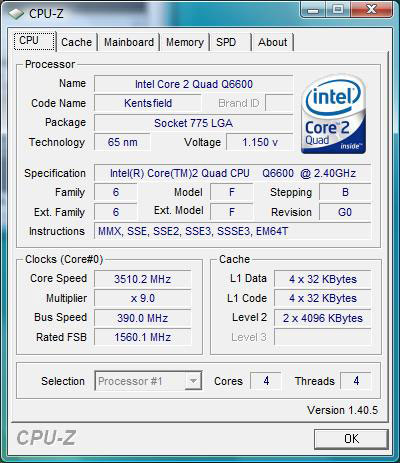Click the Level 2 cache value field
Screen dimensions: 400x463
coord(323,318)
